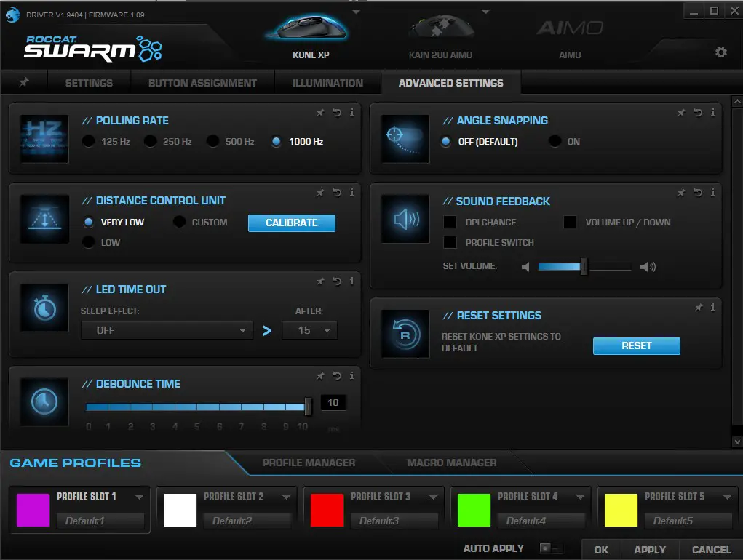Pin the Angle Snapping panel

click(681, 113)
